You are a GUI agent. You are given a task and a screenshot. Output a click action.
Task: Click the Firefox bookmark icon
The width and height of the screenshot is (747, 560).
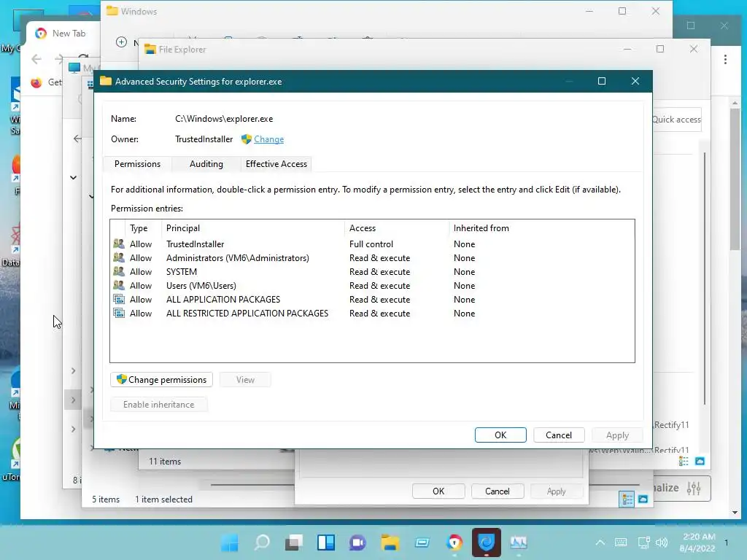tap(36, 82)
